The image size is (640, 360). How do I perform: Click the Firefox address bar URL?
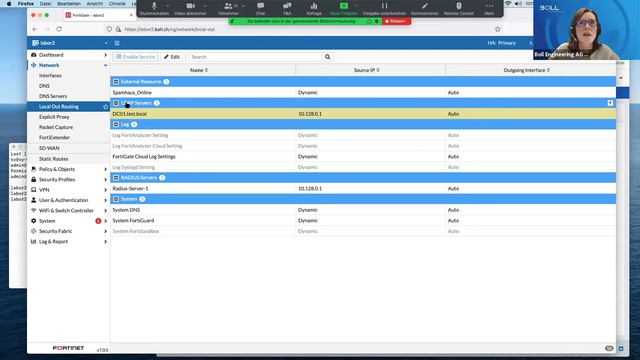169,29
